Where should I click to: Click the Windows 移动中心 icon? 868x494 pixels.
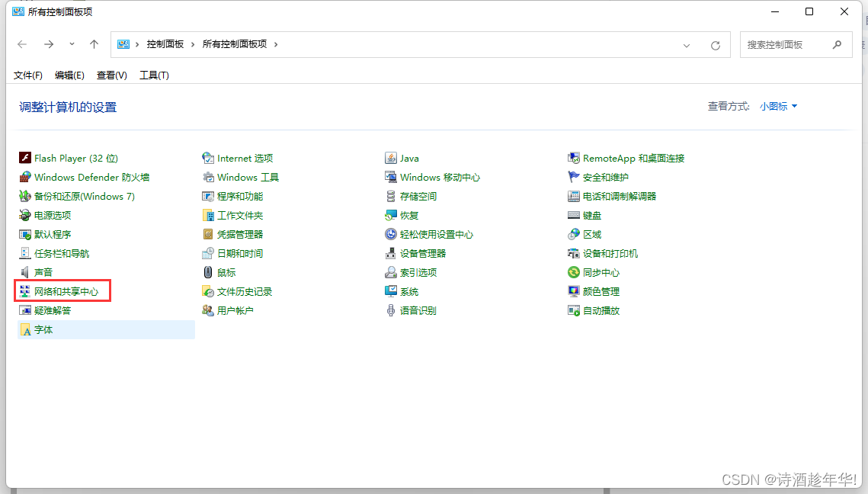(391, 177)
